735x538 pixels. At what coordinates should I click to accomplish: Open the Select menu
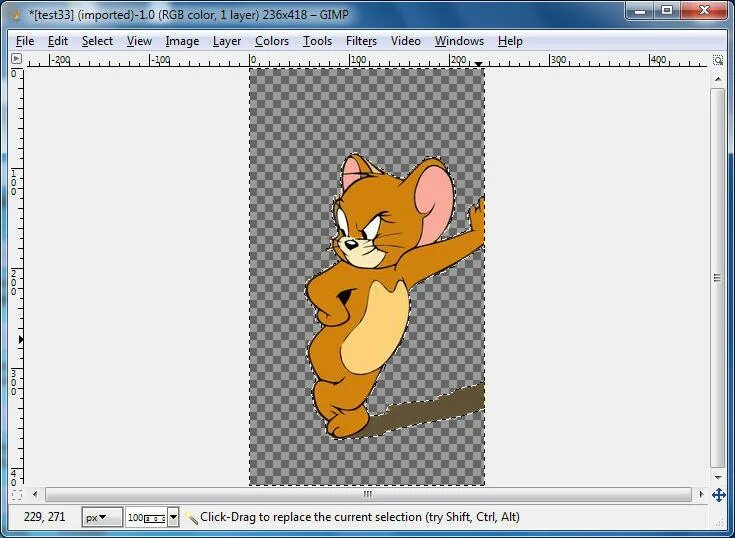(x=97, y=41)
